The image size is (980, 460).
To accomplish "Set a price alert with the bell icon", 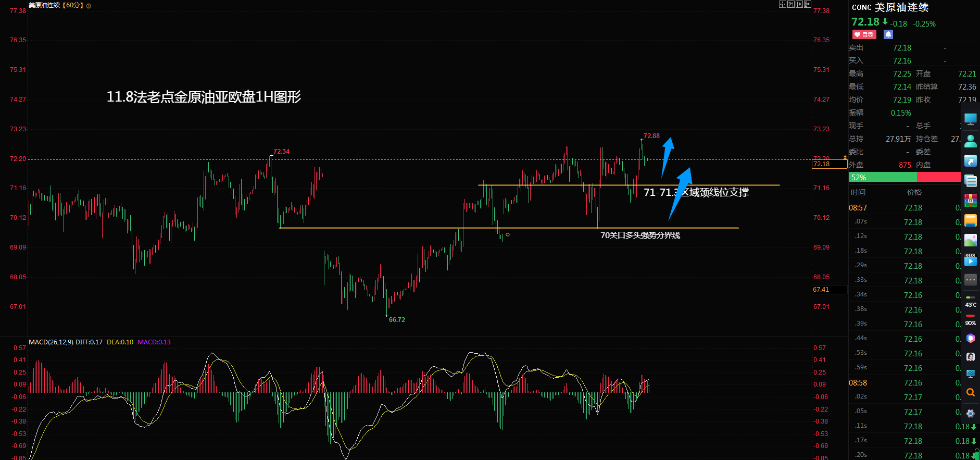I will coord(888,34).
